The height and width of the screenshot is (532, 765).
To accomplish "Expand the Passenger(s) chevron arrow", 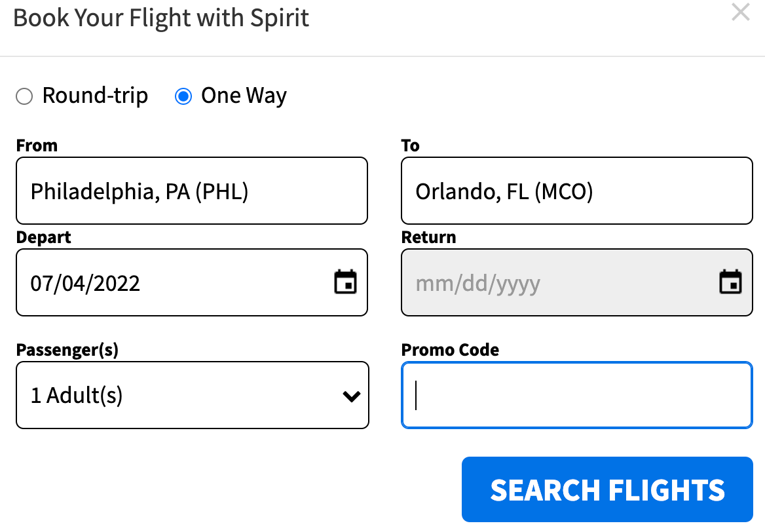I will coord(352,396).
